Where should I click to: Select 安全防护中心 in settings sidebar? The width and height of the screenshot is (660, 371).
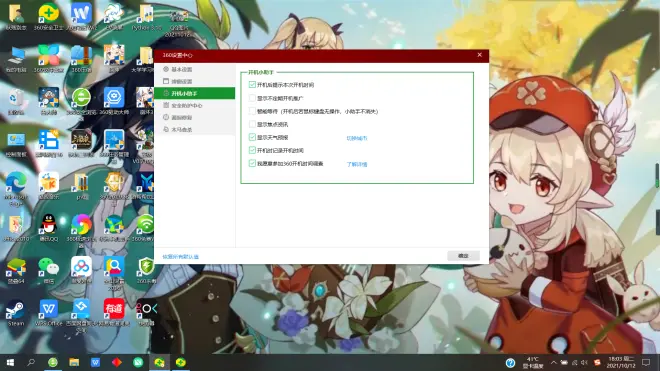pyautogui.click(x=195, y=105)
